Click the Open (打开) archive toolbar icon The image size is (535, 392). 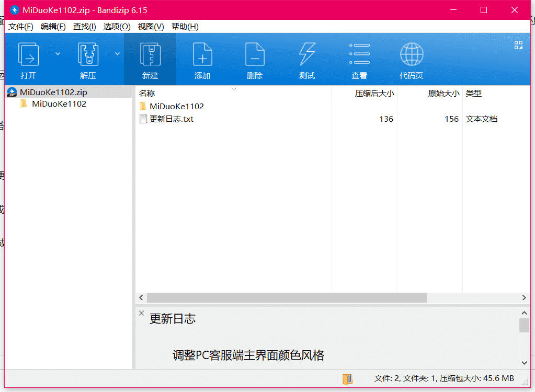click(x=28, y=54)
